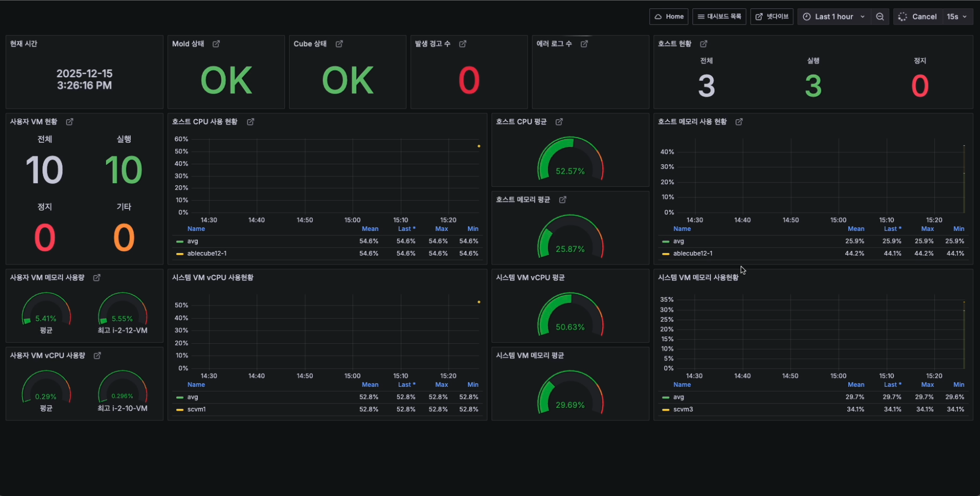Open Cube 상태 panel external link icon

pyautogui.click(x=339, y=44)
